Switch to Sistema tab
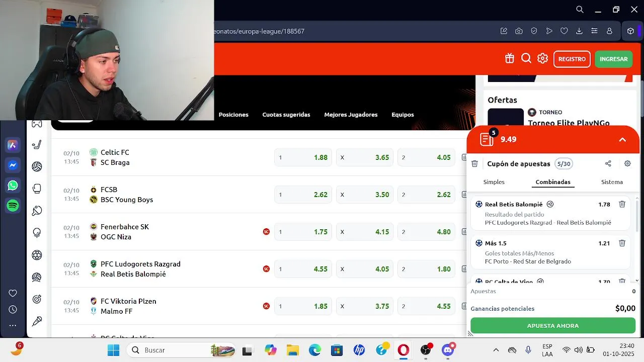644x362 pixels. pos(612,182)
